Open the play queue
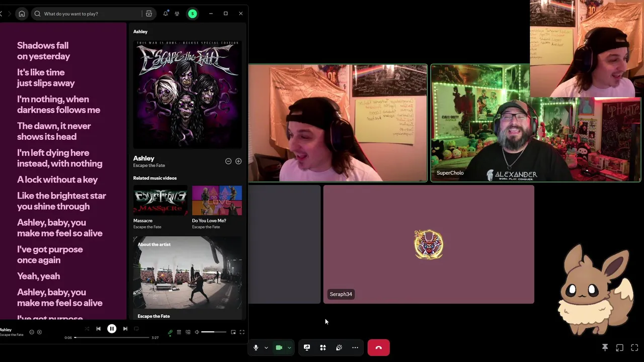This screenshot has width=644, height=362. (x=179, y=332)
